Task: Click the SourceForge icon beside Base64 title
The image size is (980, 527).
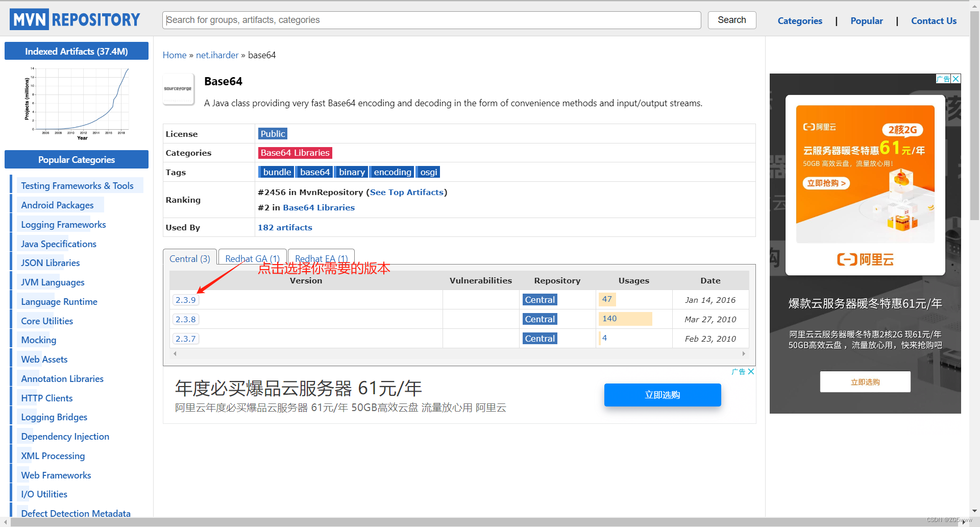Action: 178,88
